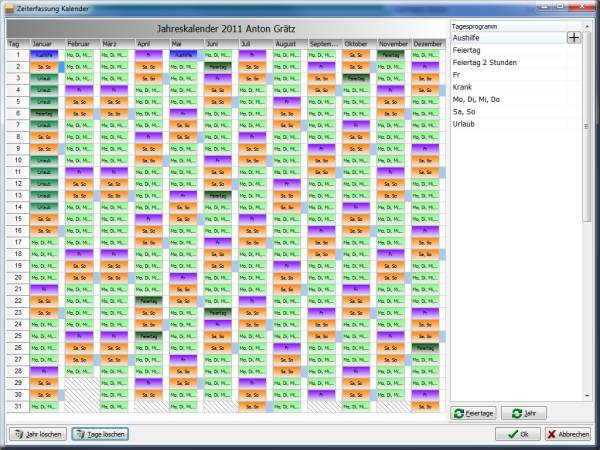
Task: Select Mo, Di, Mi, Do entry
Action: coord(515,99)
